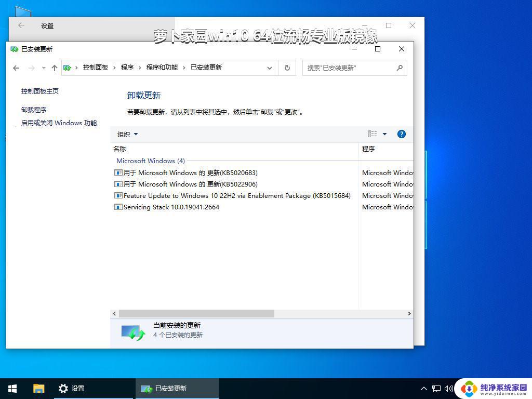
Task: Click the horizontal scrollbar right arrow
Action: (409, 314)
